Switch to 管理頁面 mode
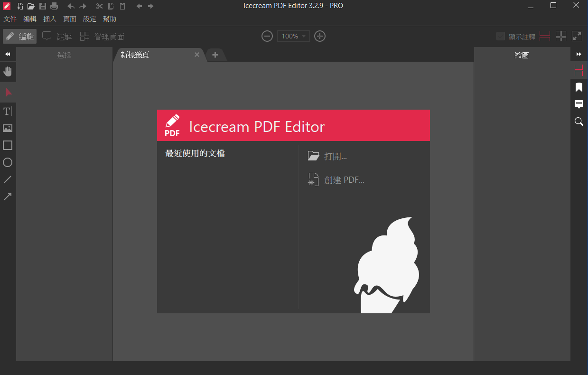Viewport: 588px width, 375px height. [x=102, y=37]
